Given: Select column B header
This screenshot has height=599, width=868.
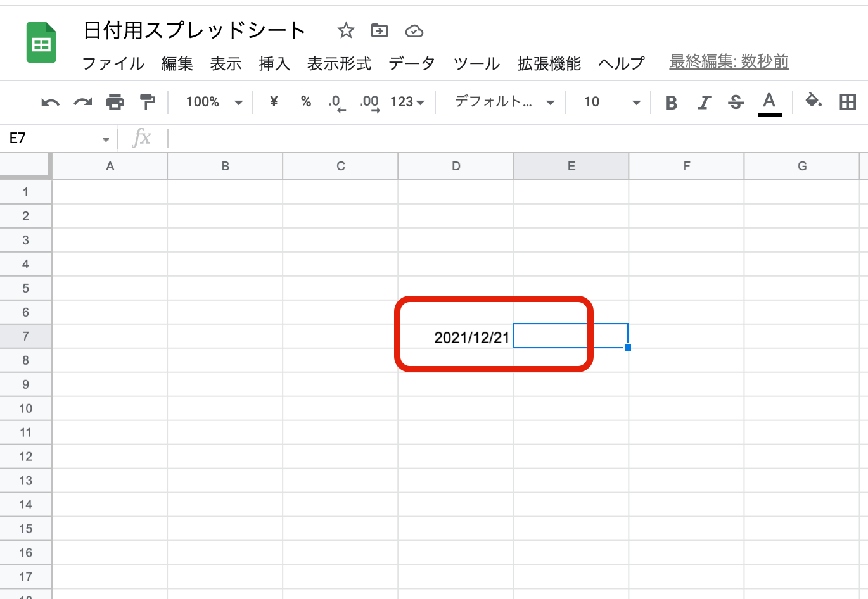Looking at the screenshot, I should (225, 167).
